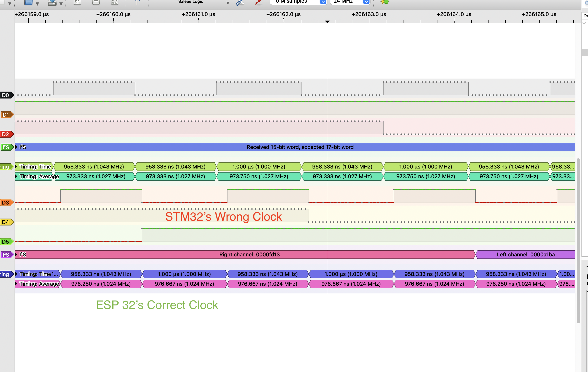
Task: Expand the blue I²S decoder row
Action: 16,147
